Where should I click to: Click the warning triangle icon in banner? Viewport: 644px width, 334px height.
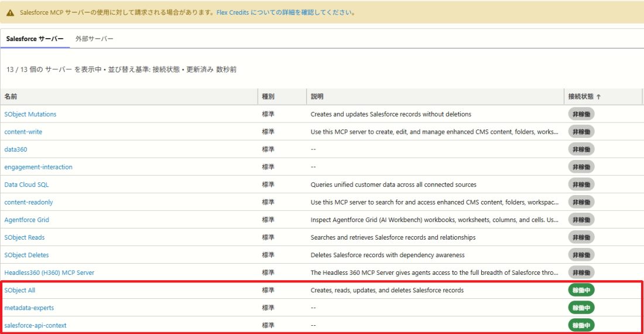click(x=11, y=13)
